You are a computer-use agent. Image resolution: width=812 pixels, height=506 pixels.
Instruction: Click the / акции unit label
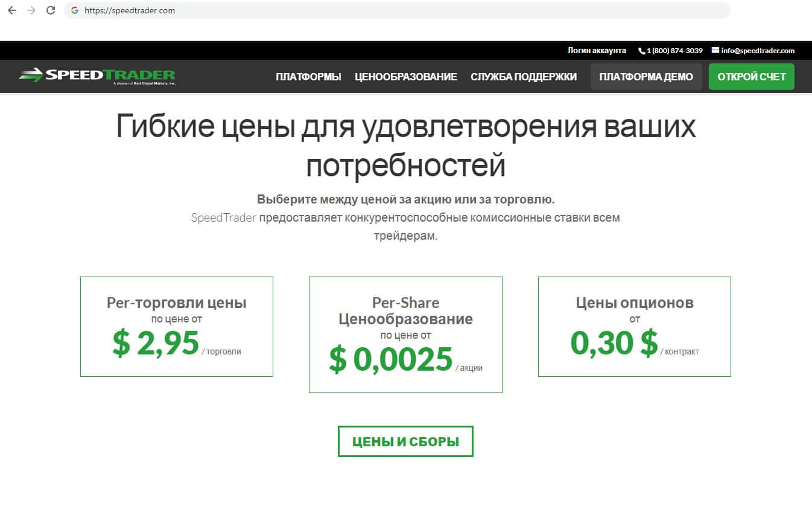(469, 368)
